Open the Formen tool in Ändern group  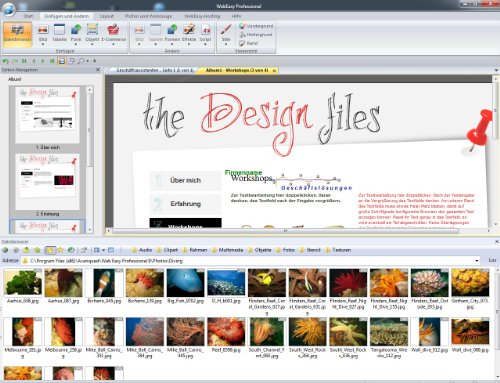(x=172, y=33)
